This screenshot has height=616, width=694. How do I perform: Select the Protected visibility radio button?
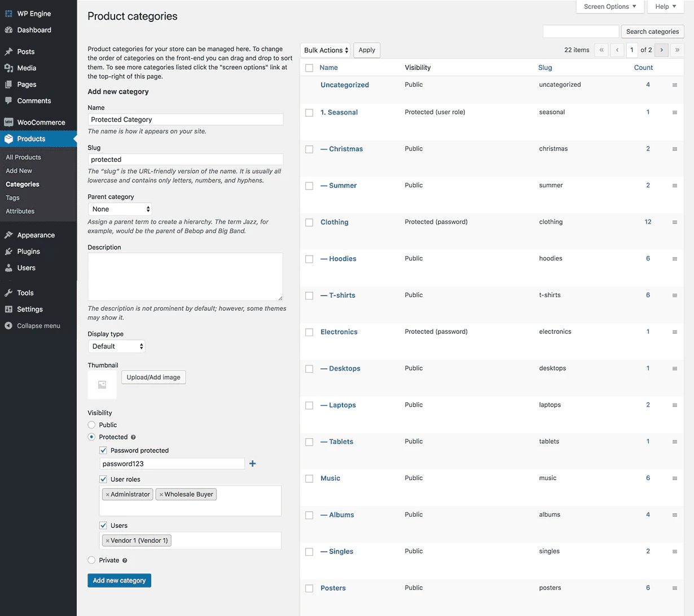point(91,437)
